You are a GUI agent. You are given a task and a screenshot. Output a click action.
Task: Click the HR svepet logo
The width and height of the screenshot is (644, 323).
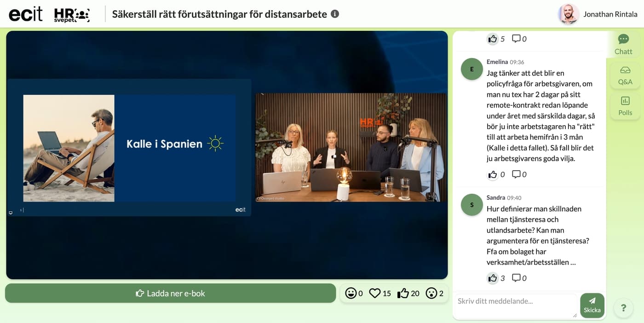click(71, 15)
